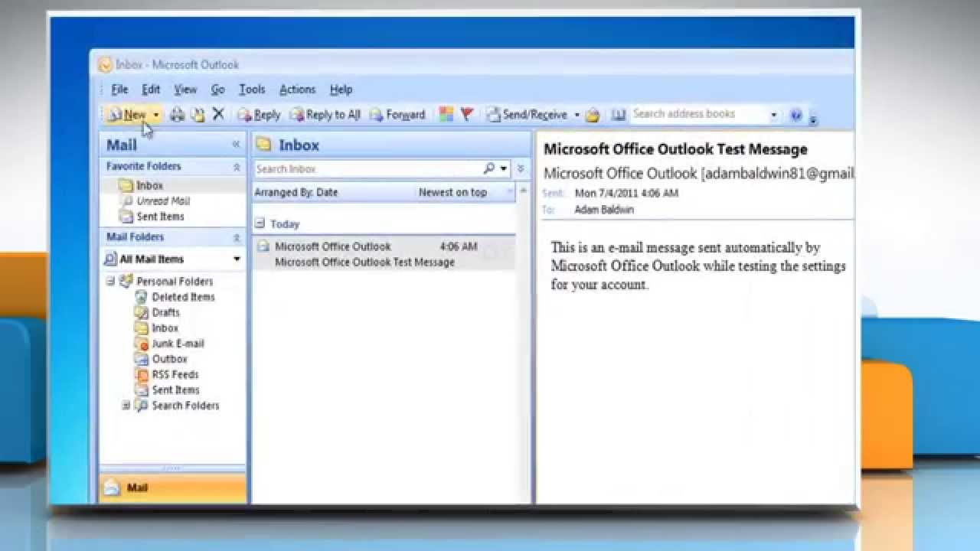Click the Outlook icon in title bar
This screenshot has width=980, height=551.
(106, 65)
